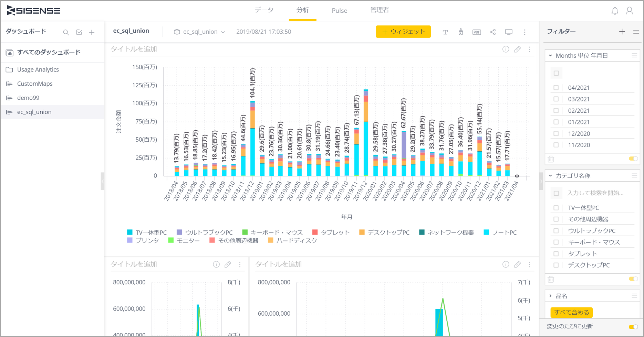This screenshot has width=644, height=337.
Task: Check the 03/2021 month checkbox
Action: point(556,99)
